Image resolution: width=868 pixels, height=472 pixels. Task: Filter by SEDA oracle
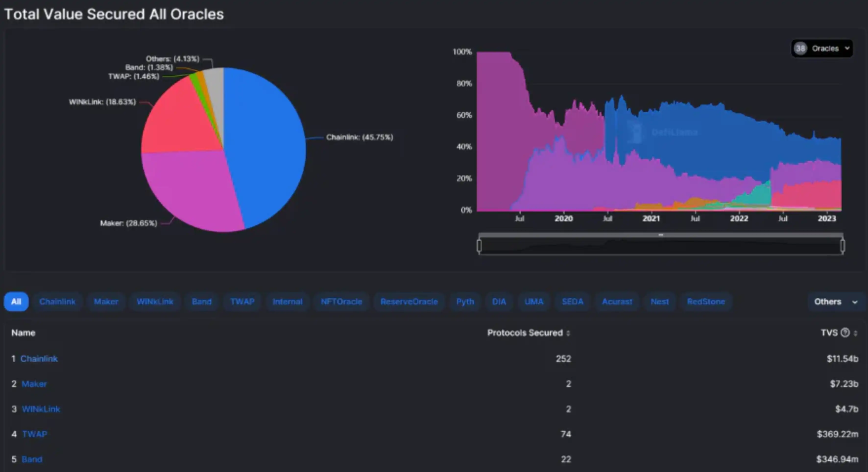coord(572,302)
